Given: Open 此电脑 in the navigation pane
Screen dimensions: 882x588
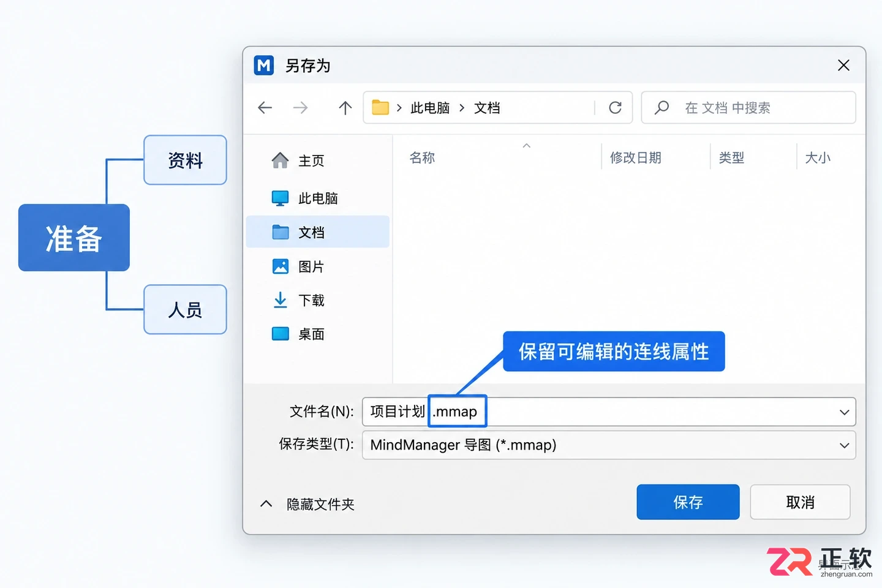Looking at the screenshot, I should click(317, 198).
